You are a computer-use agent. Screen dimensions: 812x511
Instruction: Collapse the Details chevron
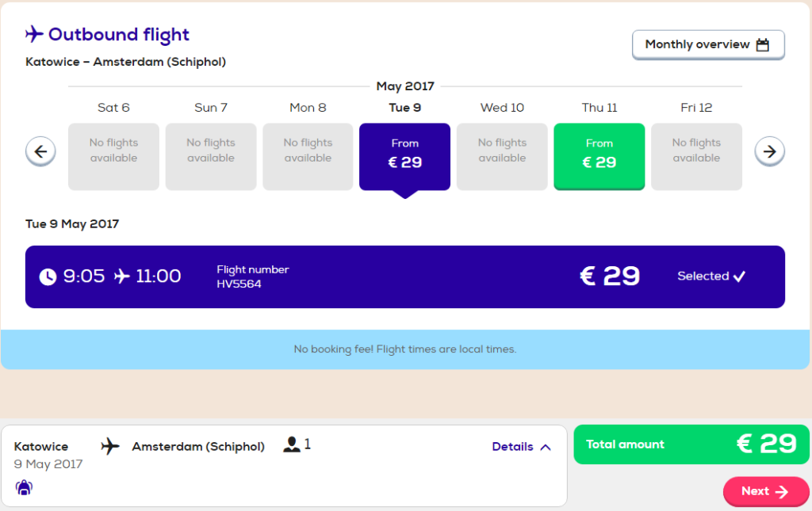tap(546, 447)
